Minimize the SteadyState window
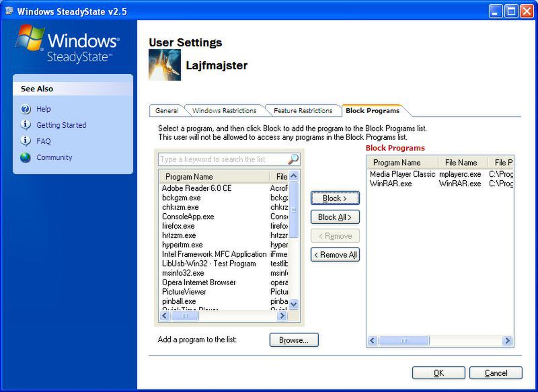This screenshot has width=538, height=392. pyautogui.click(x=495, y=11)
